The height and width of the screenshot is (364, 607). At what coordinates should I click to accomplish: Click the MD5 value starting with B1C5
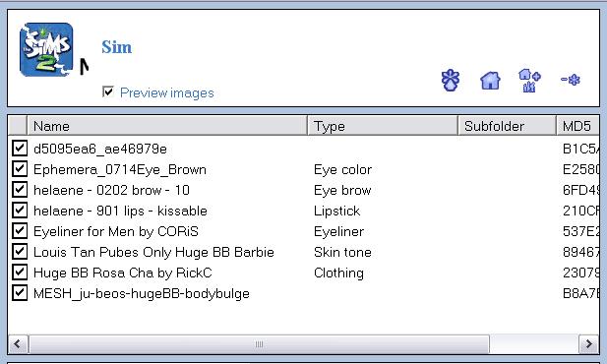580,150
